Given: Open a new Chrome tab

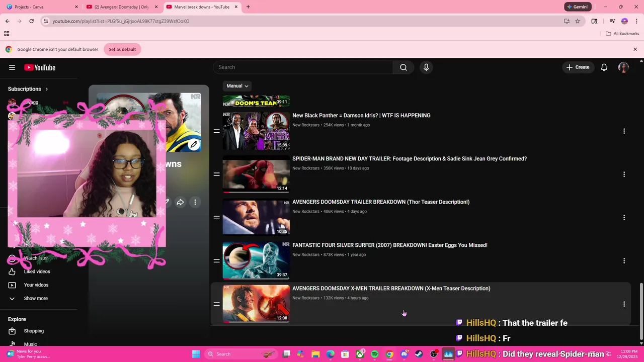Looking at the screenshot, I should 248,7.
